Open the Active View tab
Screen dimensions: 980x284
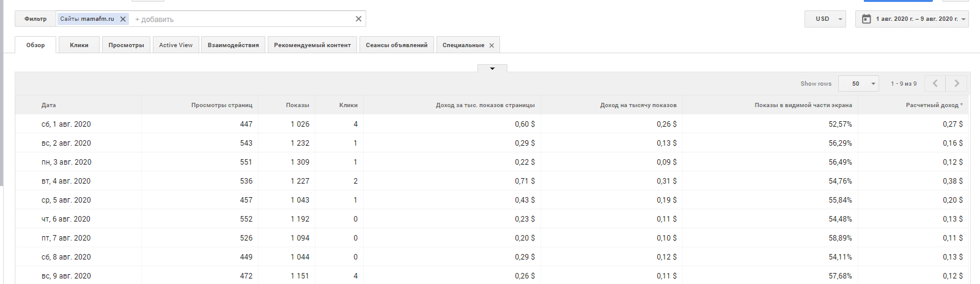coord(175,45)
